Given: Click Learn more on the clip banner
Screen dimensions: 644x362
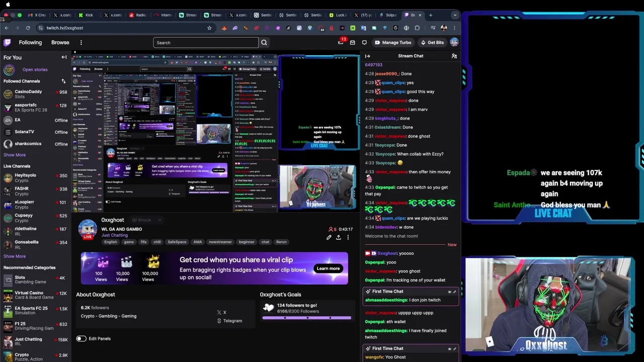Looking at the screenshot, I should click(x=328, y=268).
